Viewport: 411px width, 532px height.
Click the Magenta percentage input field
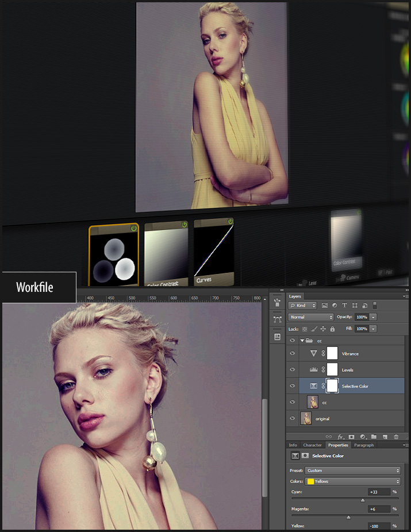point(379,509)
